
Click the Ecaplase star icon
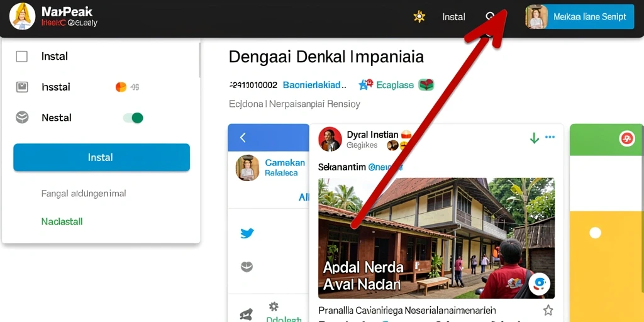365,85
